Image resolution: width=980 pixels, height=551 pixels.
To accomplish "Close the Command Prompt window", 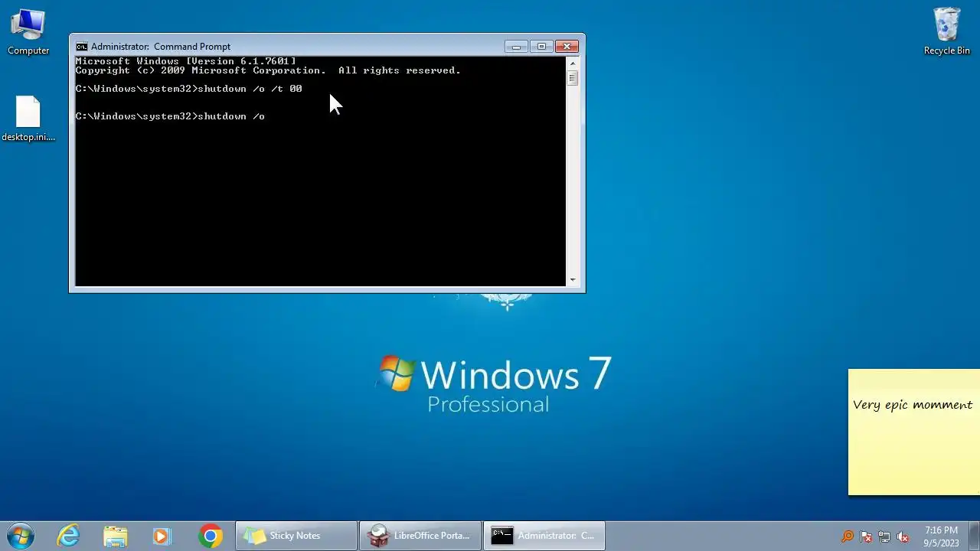I will click(x=567, y=47).
